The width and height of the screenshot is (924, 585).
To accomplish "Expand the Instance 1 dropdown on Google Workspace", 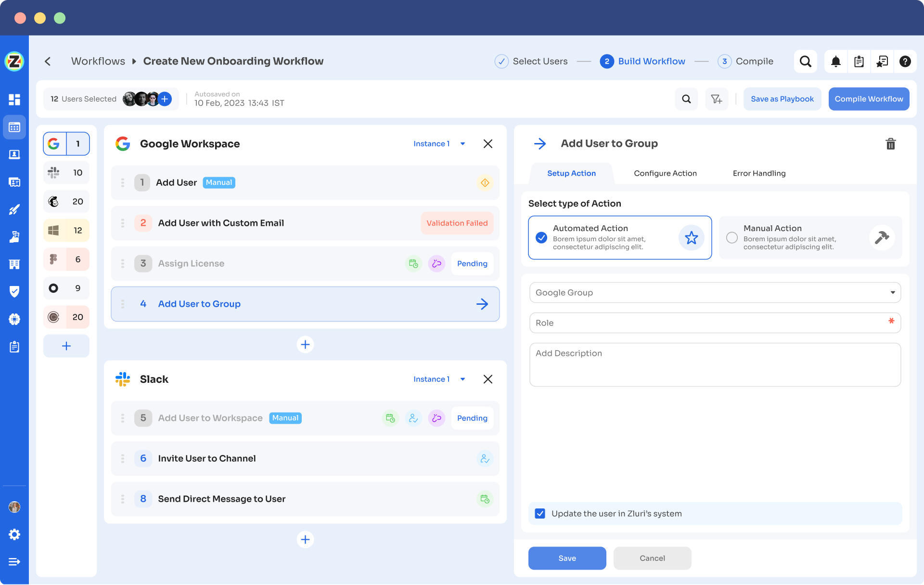I will (x=462, y=143).
